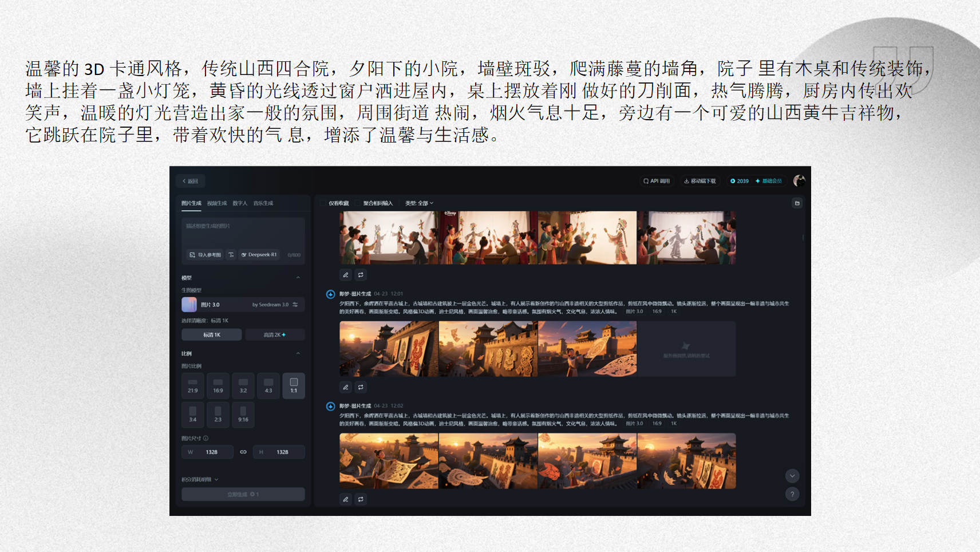Open the 图片 3.0 model selector
This screenshot has width=980, height=552.
coord(243,305)
